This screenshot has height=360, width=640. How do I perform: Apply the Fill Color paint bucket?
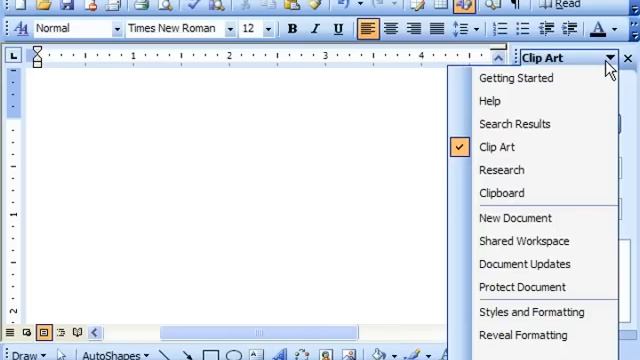(378, 354)
